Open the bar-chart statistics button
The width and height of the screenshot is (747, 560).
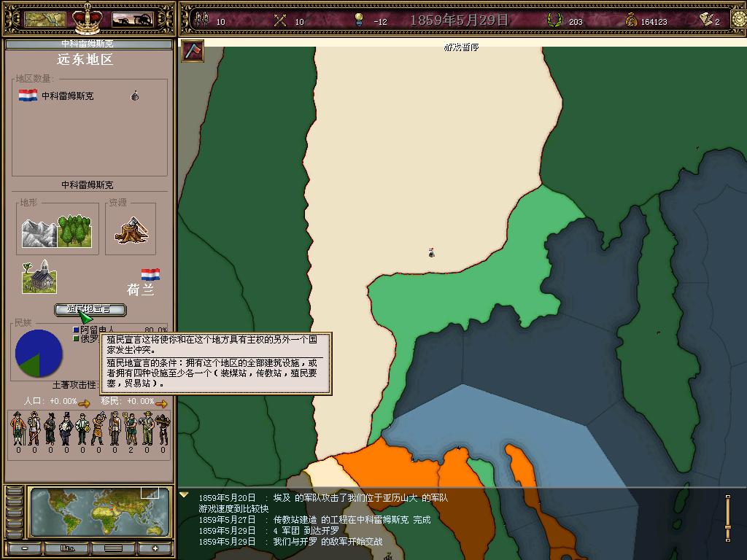[67, 548]
